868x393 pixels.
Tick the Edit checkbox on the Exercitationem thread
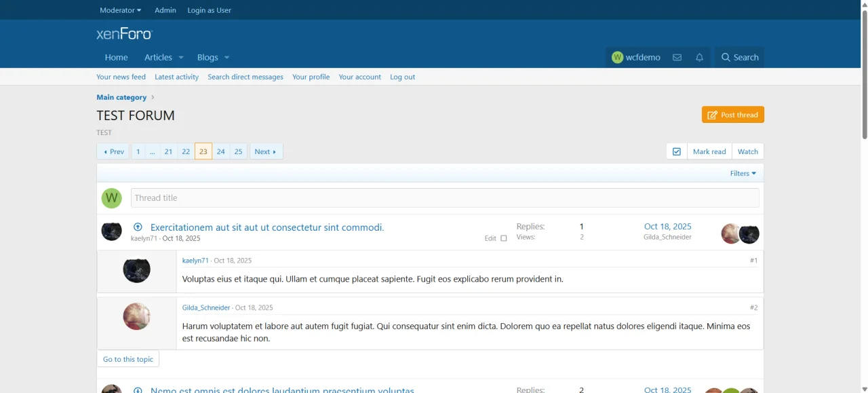(x=504, y=238)
